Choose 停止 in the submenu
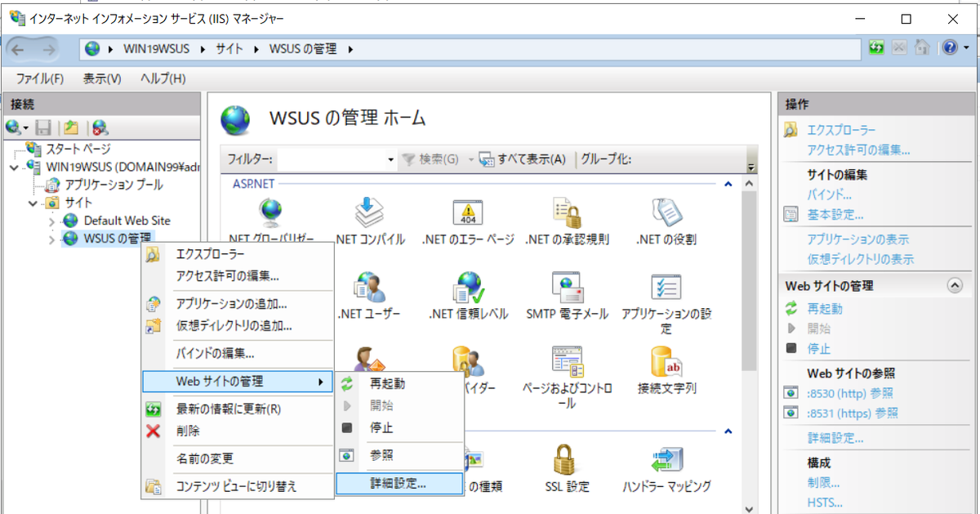This screenshot has width=980, height=514. [x=399, y=427]
